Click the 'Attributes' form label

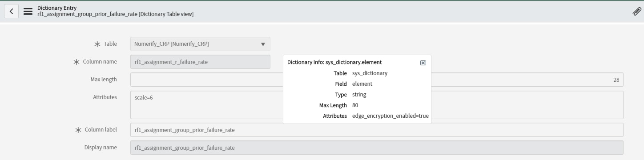point(105,97)
